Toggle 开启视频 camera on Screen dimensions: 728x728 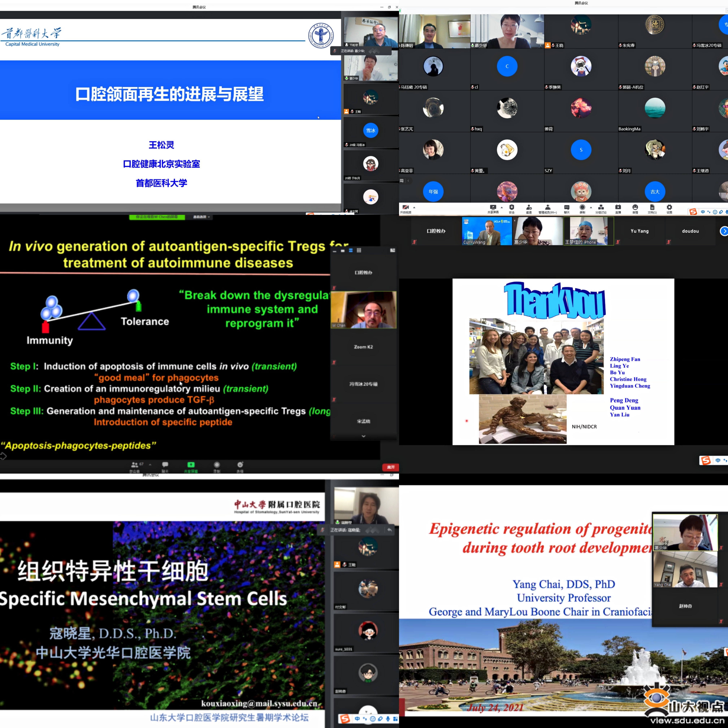pos(406,208)
